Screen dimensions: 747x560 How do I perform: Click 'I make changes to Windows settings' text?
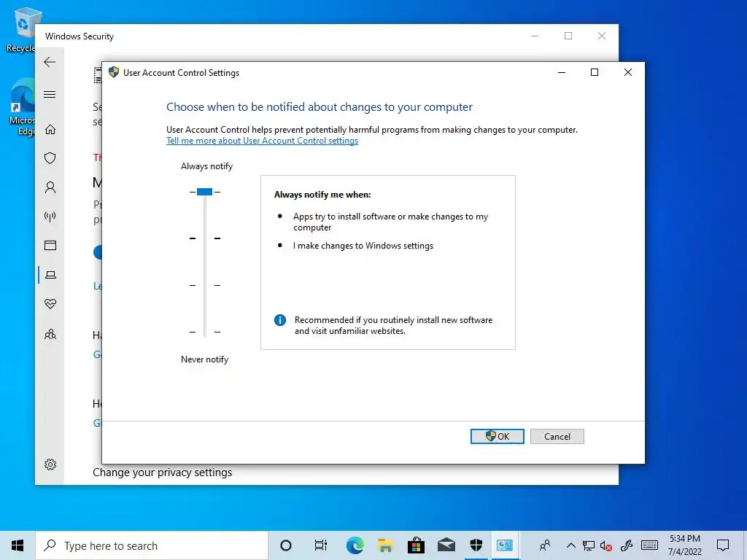(x=363, y=246)
